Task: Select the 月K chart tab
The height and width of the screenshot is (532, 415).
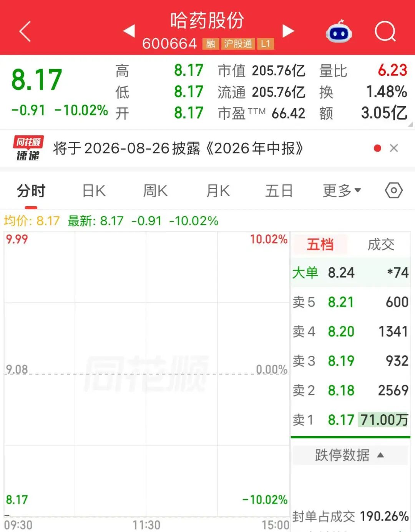Action: [x=218, y=191]
